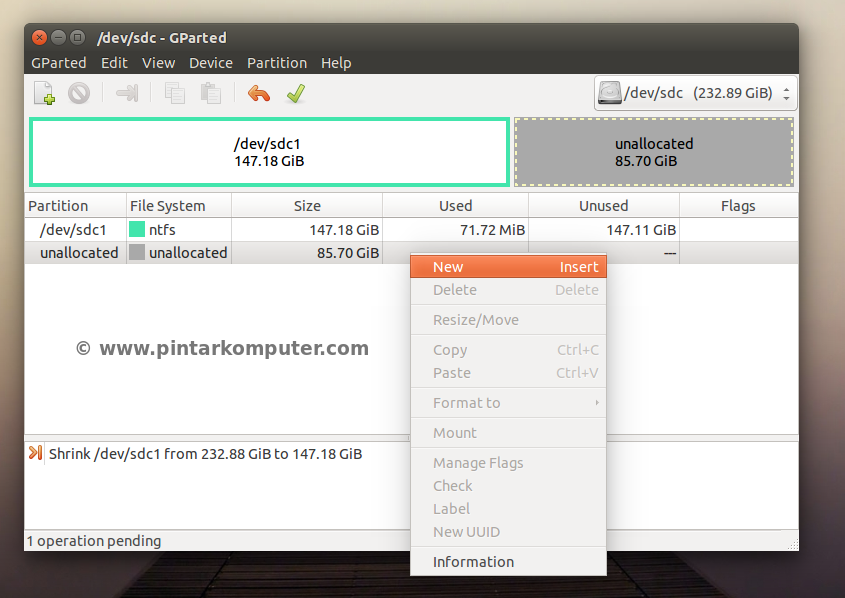845x598 pixels.
Task: Open the Device menu
Action: (x=211, y=63)
